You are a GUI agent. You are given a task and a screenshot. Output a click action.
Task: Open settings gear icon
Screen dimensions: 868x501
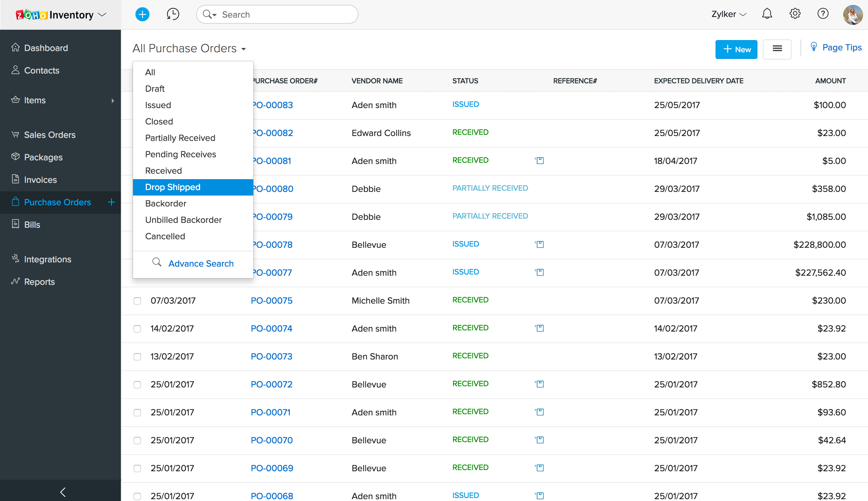(795, 14)
